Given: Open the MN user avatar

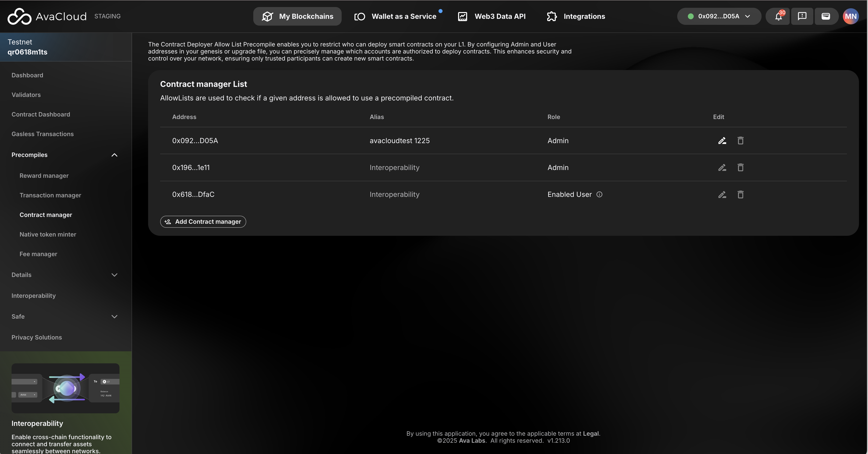Looking at the screenshot, I should point(850,16).
